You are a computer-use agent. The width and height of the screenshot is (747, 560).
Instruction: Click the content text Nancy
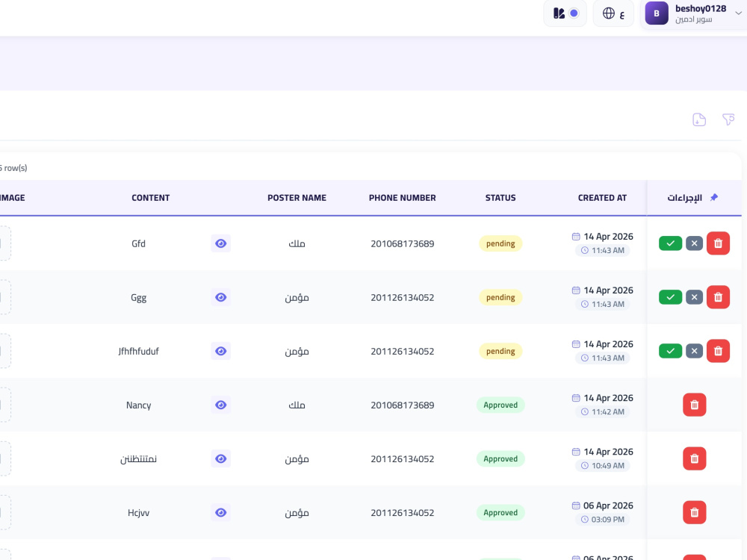tap(139, 405)
